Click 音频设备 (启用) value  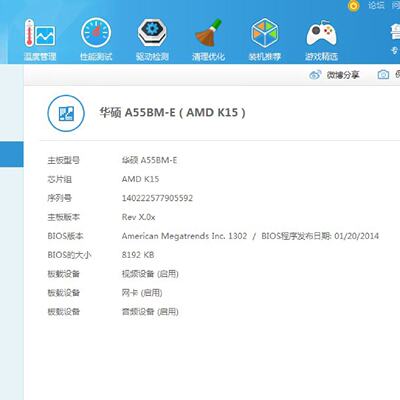coord(150,312)
